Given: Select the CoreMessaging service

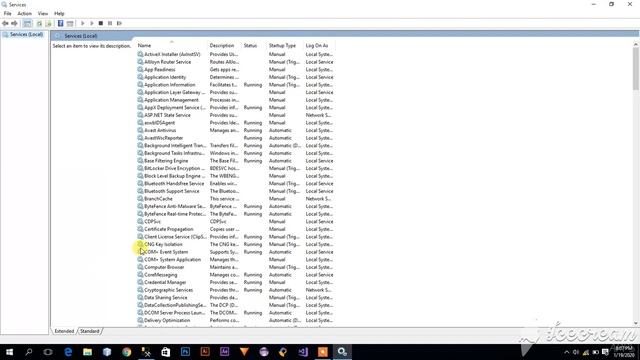Looking at the screenshot, I should pos(160,275).
